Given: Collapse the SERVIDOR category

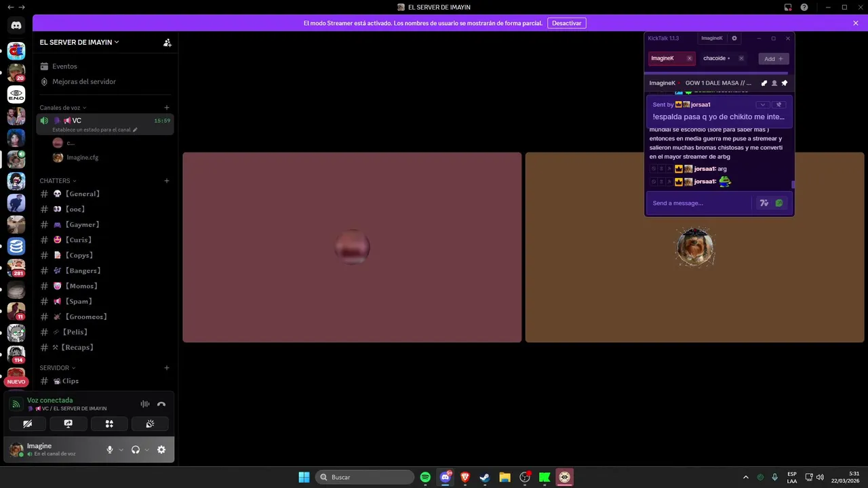Looking at the screenshot, I should (58, 368).
